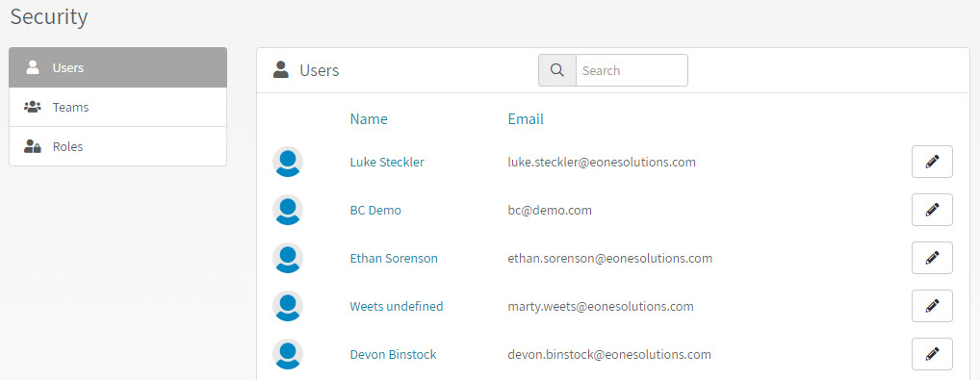The image size is (980, 380).
Task: Edit BC Demo with the pencil button
Action: [x=932, y=210]
